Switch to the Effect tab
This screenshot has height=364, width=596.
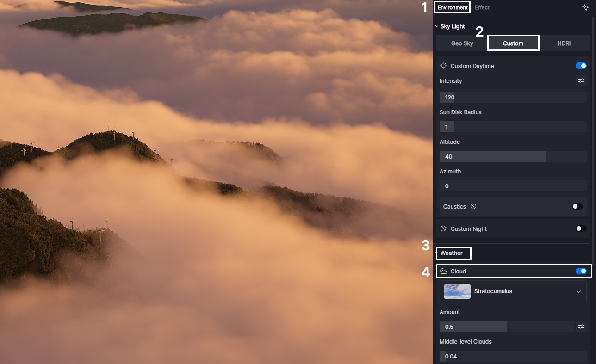pyautogui.click(x=482, y=7)
